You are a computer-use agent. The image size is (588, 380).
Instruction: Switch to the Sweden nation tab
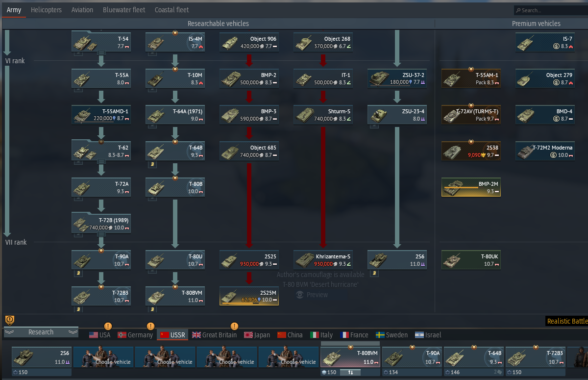point(392,335)
